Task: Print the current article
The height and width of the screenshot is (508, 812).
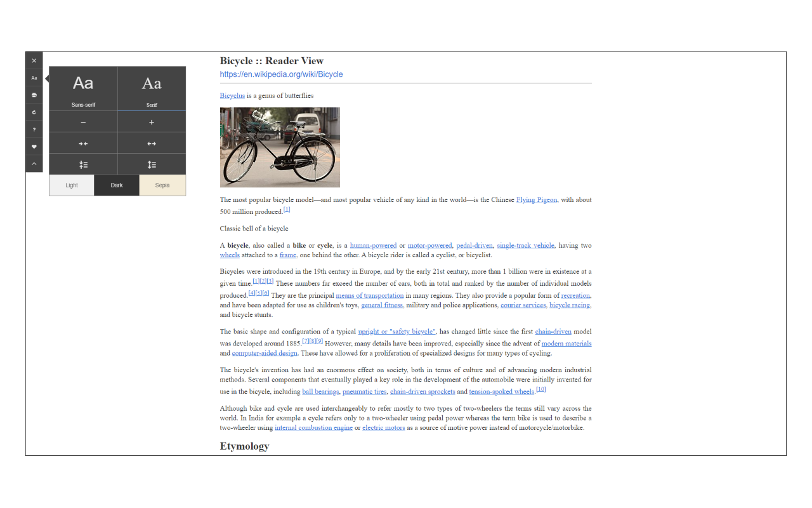Action: 34,94
